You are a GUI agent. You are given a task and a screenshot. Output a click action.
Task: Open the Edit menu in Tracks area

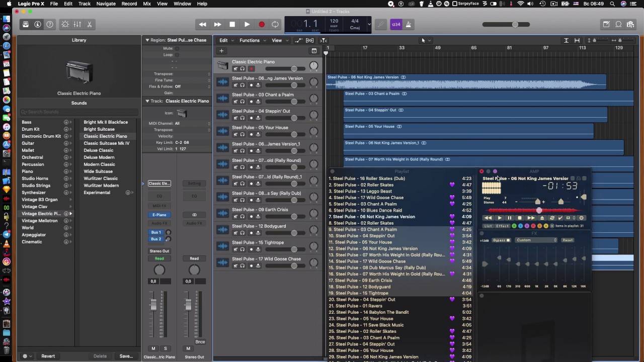pyautogui.click(x=226, y=40)
